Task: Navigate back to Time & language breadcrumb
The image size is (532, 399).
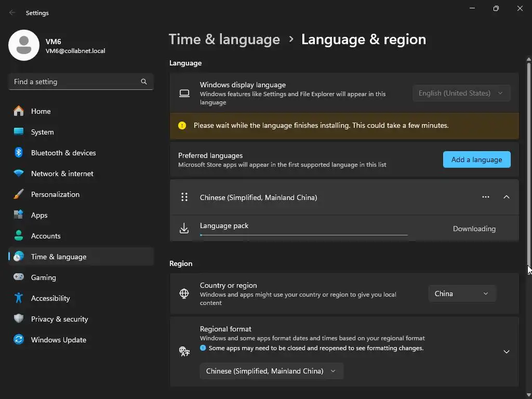Action: click(224, 39)
